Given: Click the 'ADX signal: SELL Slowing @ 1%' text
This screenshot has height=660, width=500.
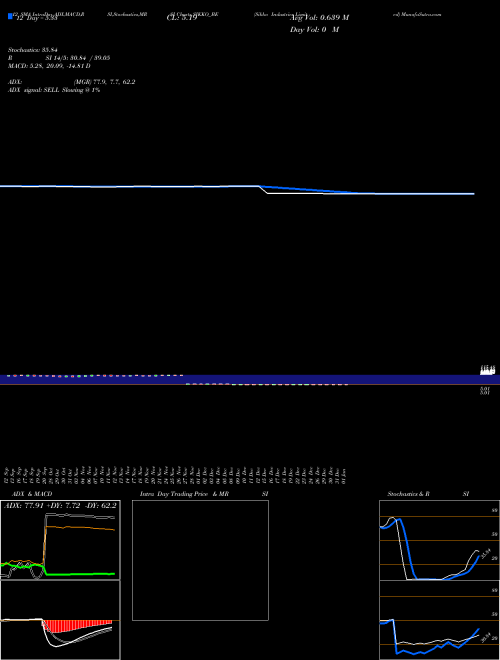Looking at the screenshot, I should (54, 90).
